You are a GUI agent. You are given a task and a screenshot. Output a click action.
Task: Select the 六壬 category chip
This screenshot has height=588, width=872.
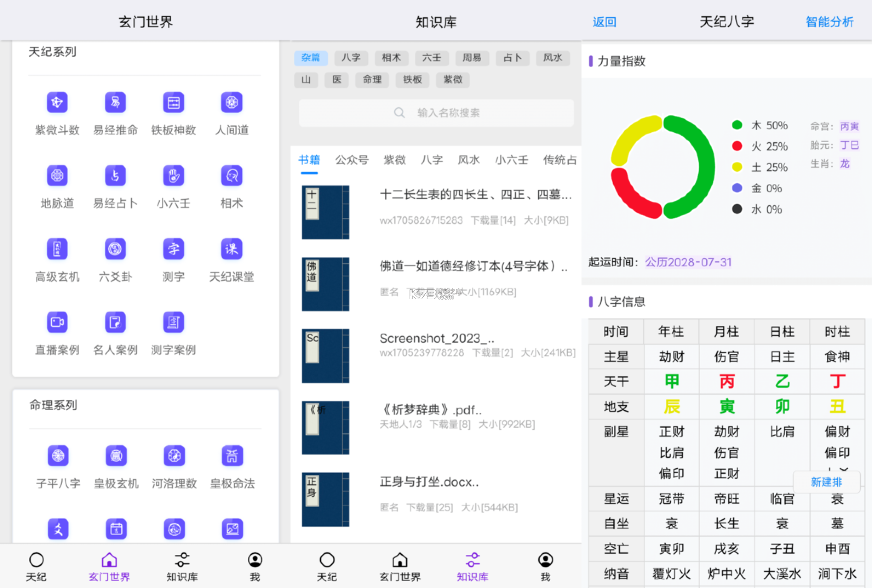(x=432, y=58)
